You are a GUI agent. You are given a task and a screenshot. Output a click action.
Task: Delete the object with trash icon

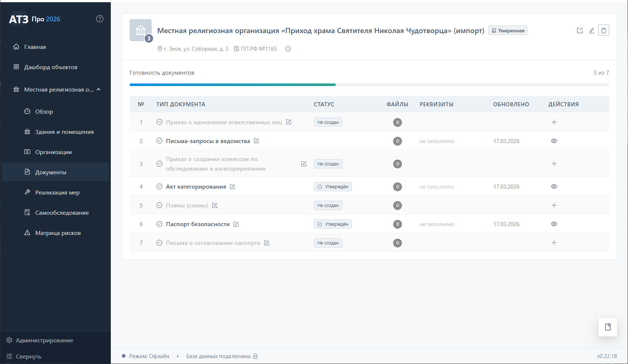coord(604,30)
